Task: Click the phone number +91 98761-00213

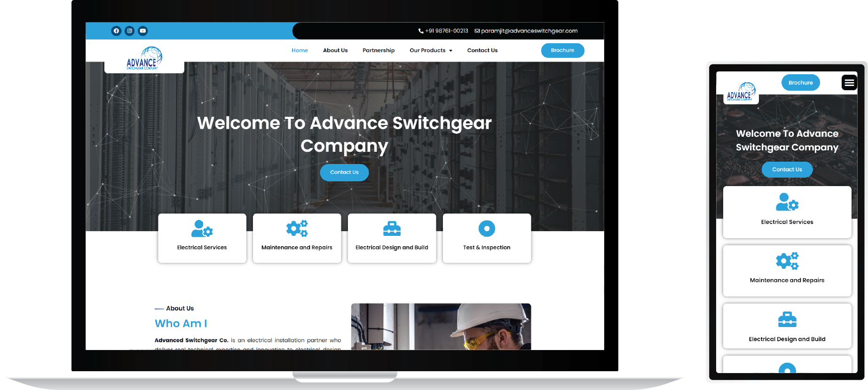Action: tap(447, 31)
